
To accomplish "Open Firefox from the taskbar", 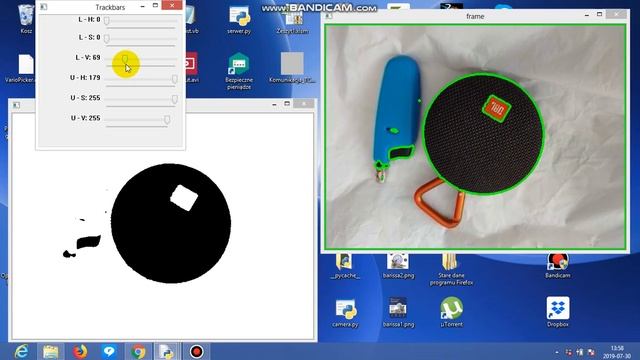I will (x=80, y=351).
